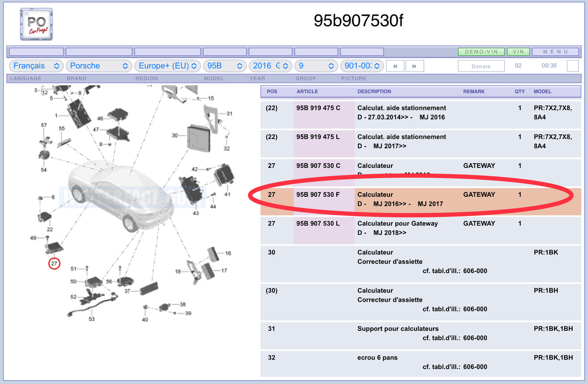Click part number 18 in diagram
Viewport: 588px width, 384px height.
coord(178,272)
